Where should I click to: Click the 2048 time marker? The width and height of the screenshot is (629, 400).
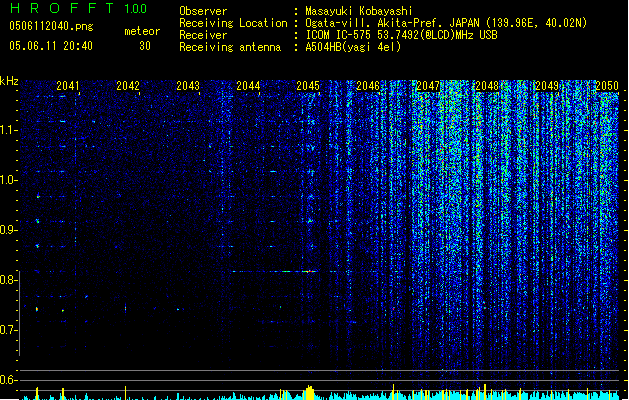tap(487, 85)
